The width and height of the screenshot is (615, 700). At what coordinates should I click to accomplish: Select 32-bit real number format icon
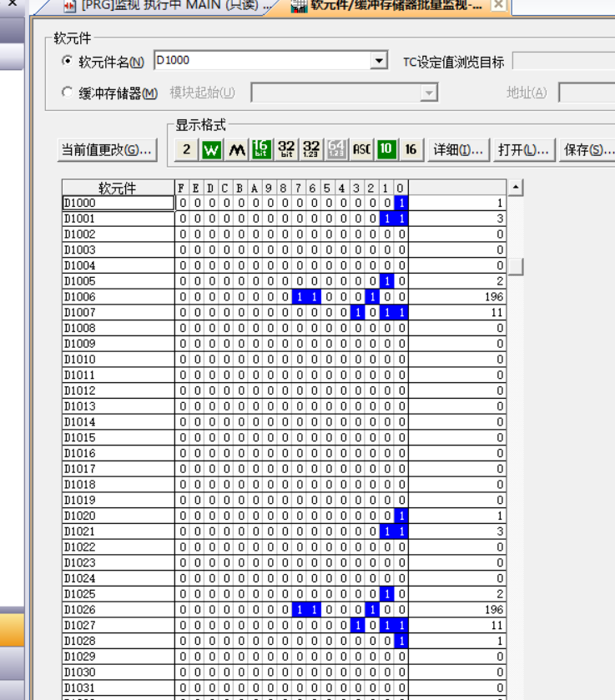point(311,150)
